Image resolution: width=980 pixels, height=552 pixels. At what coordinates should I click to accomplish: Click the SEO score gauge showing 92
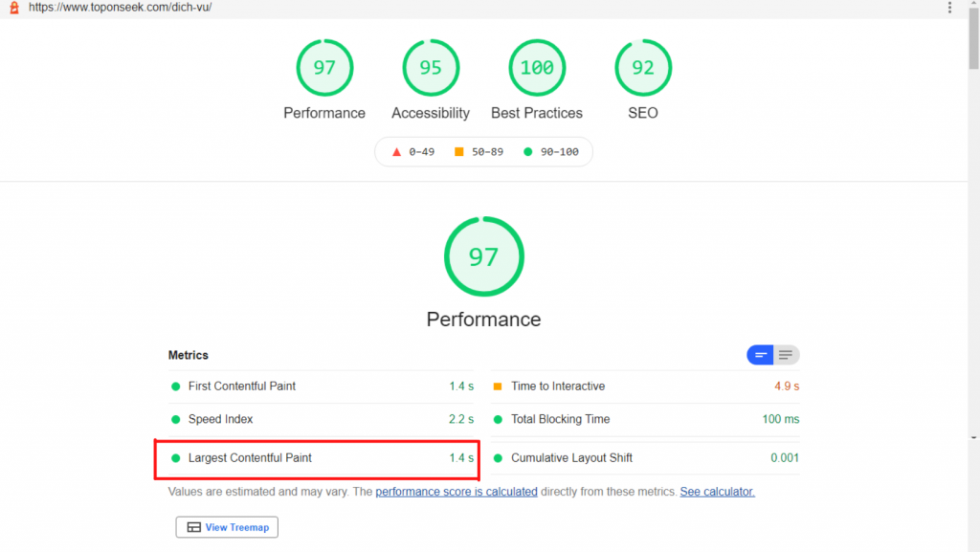[643, 68]
